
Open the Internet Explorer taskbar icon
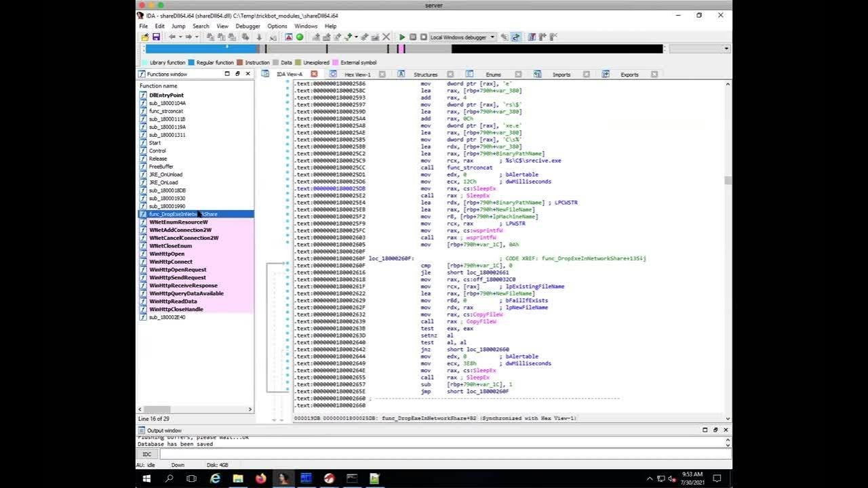(215, 479)
